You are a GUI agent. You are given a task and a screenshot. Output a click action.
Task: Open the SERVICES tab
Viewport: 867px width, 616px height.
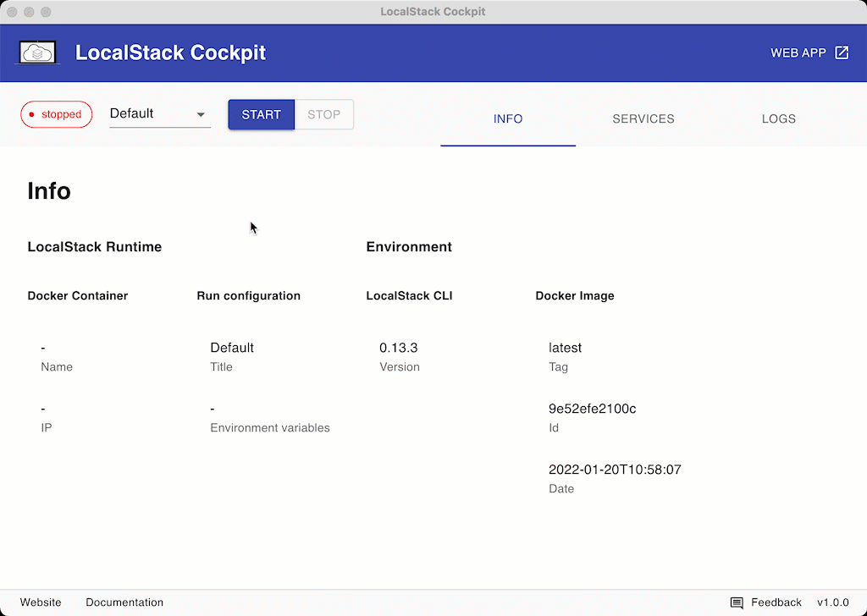coord(643,118)
